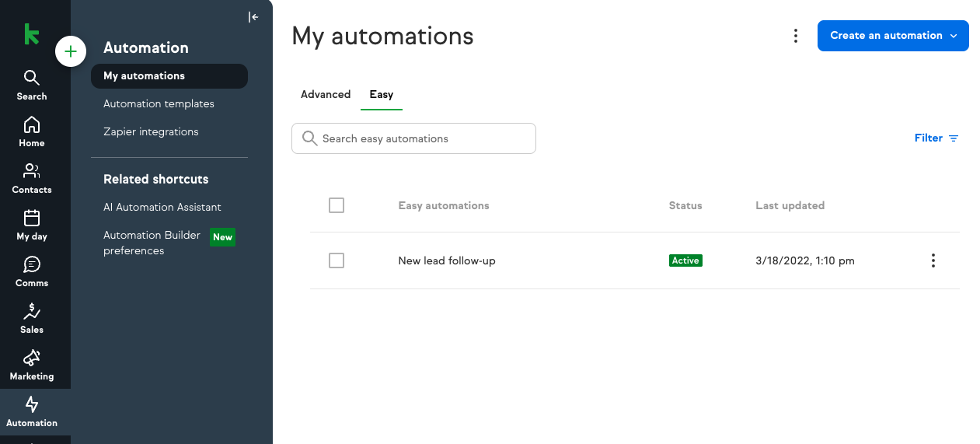Switch to the Advanced tab

(x=326, y=94)
